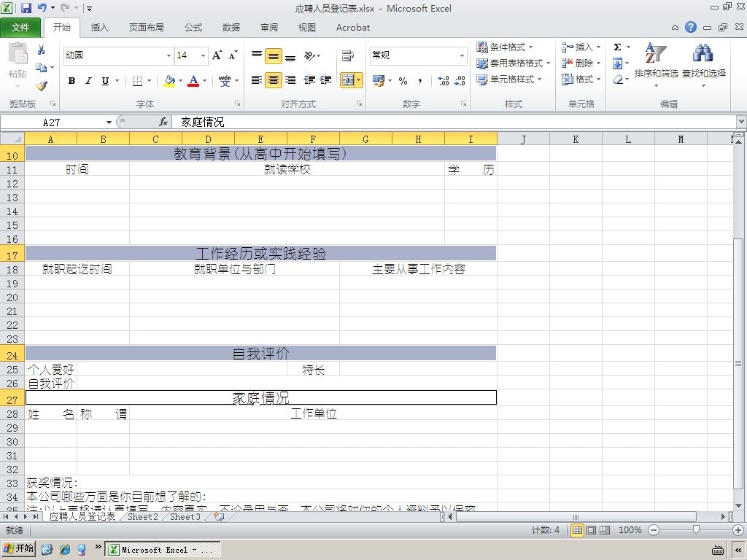Click the borders icon

tap(137, 80)
